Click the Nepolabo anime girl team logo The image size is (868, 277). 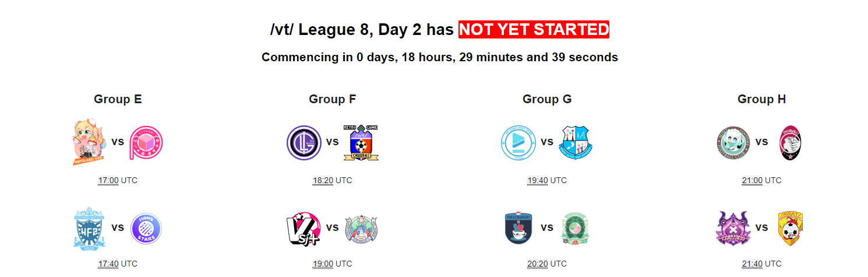click(90, 142)
